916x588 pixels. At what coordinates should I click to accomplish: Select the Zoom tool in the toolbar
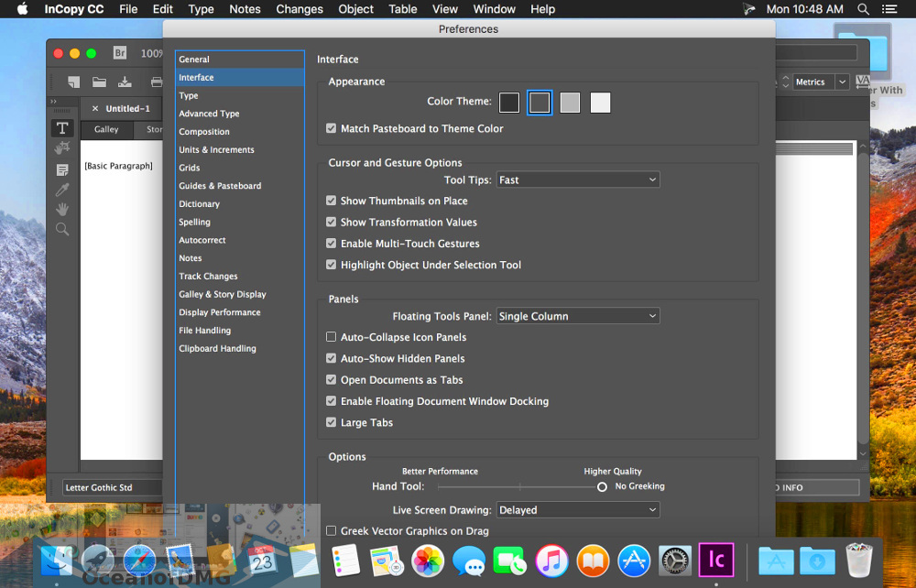[x=61, y=229]
